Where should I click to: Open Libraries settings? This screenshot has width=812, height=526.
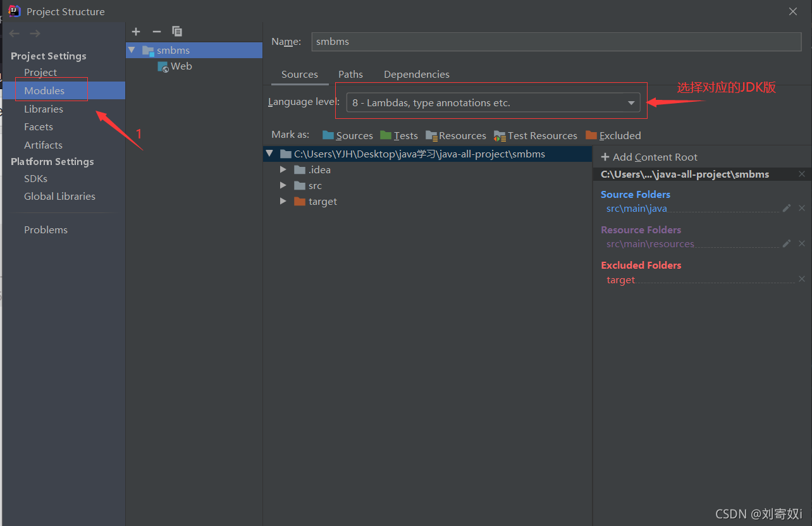(44, 109)
